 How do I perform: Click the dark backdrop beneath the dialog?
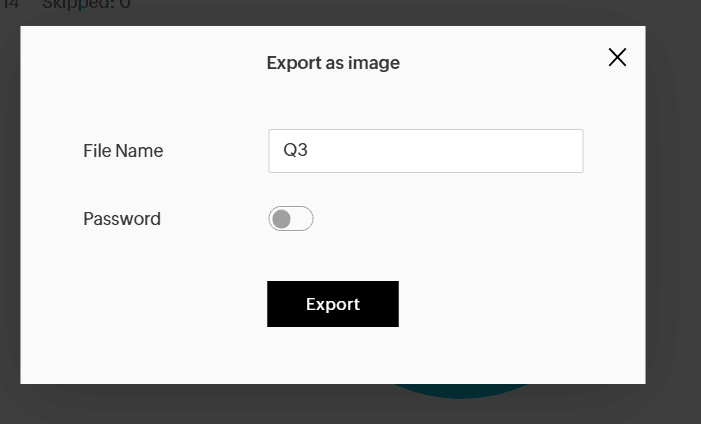point(200,405)
